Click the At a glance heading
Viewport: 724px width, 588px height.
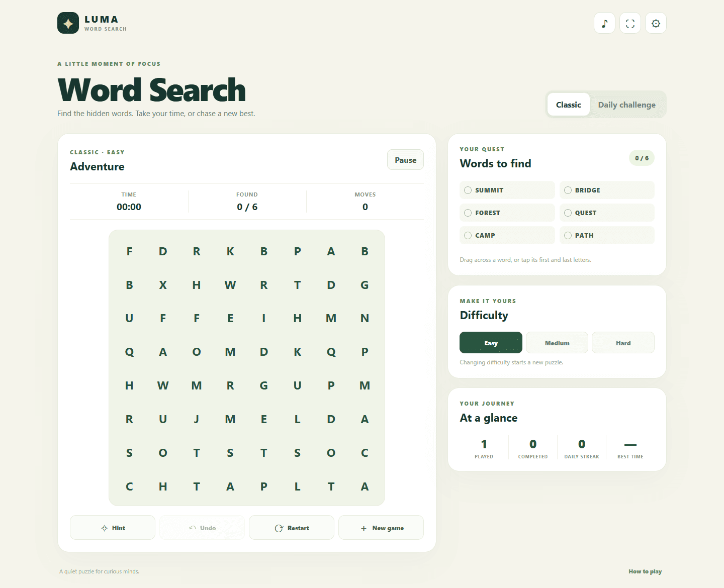click(x=488, y=418)
